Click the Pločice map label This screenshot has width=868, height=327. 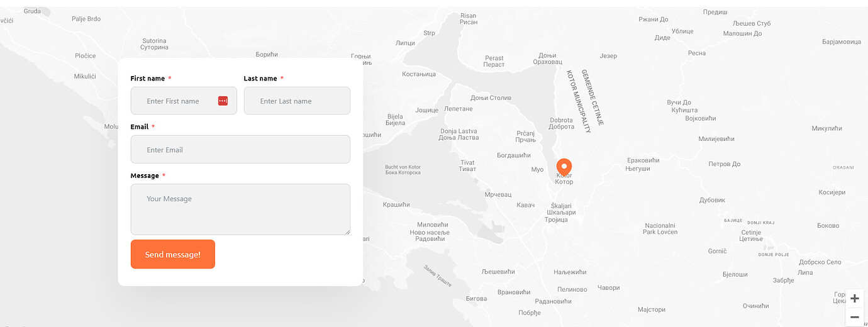86,55
